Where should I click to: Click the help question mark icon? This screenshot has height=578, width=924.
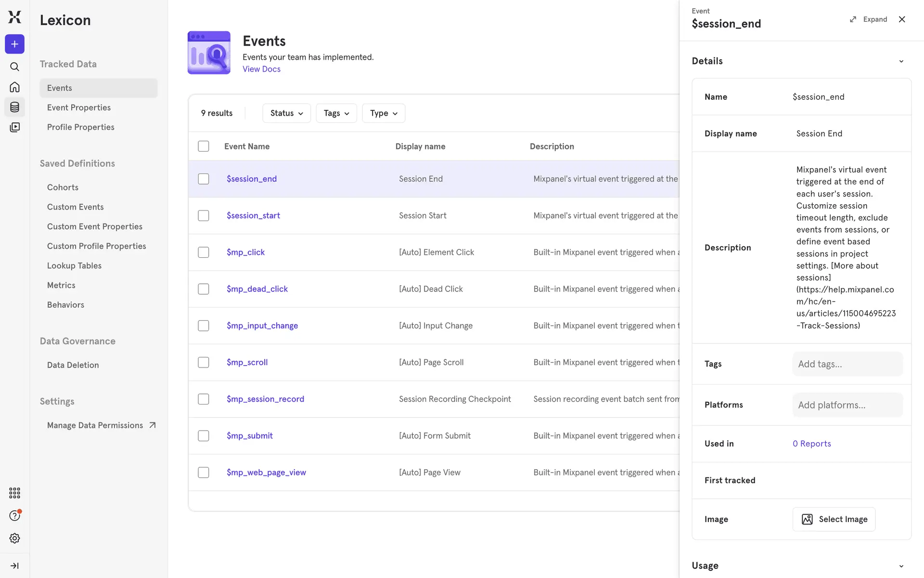14,516
